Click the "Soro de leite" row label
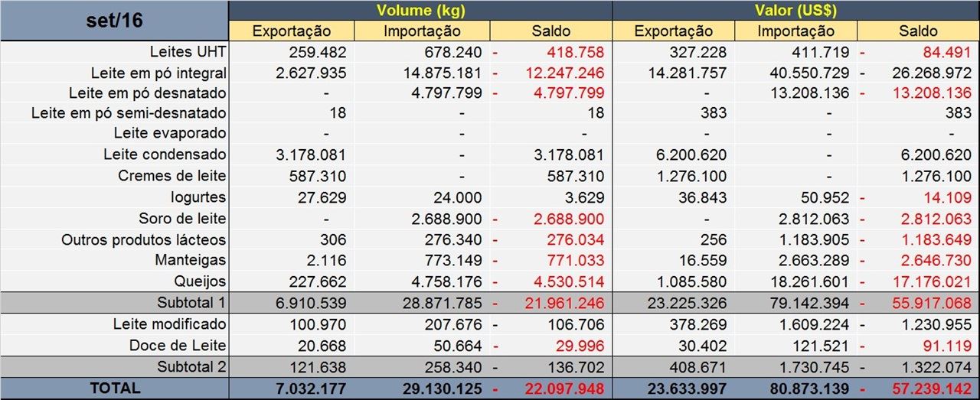Viewport: 980px width, 400px height. point(182,219)
